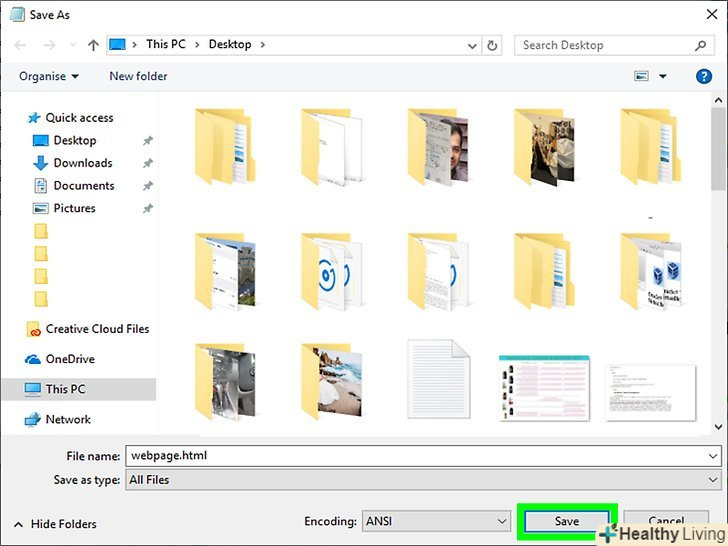This screenshot has width=728, height=546.
Task: Select the pink table spreadsheet thumbnail
Action: coord(544,388)
